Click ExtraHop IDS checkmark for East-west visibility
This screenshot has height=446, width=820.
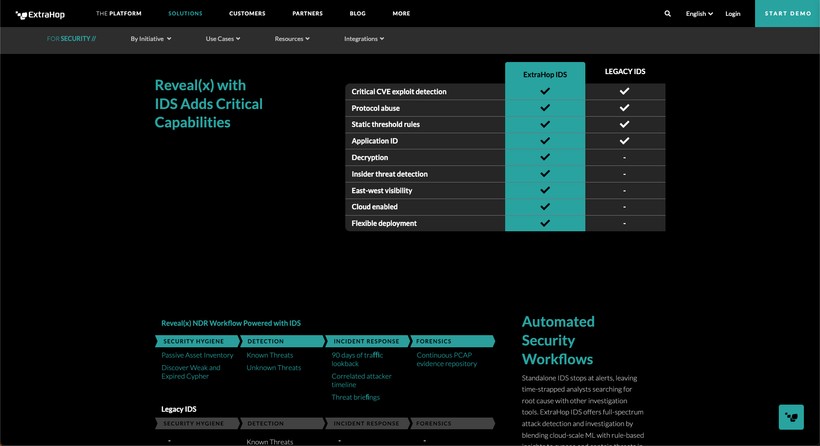545,190
